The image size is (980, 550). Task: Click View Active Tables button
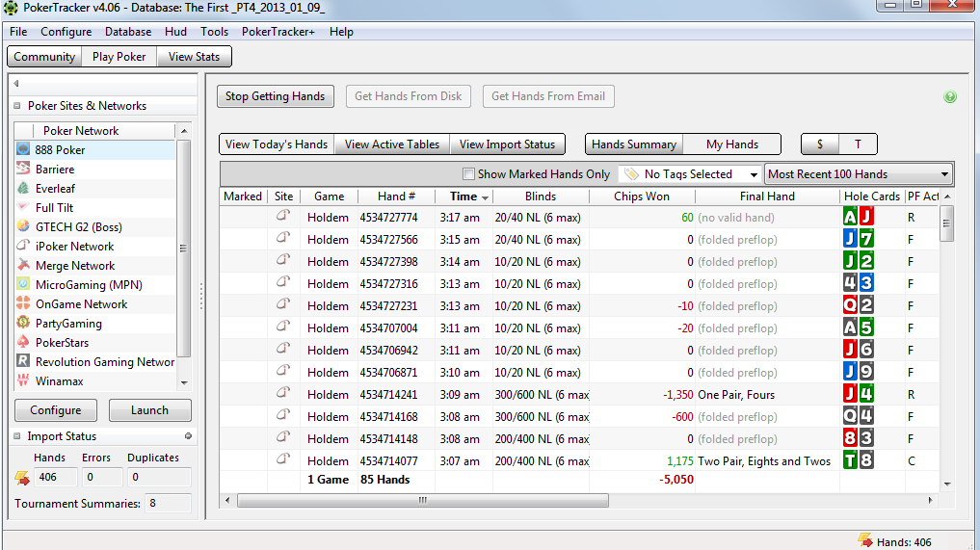[392, 144]
